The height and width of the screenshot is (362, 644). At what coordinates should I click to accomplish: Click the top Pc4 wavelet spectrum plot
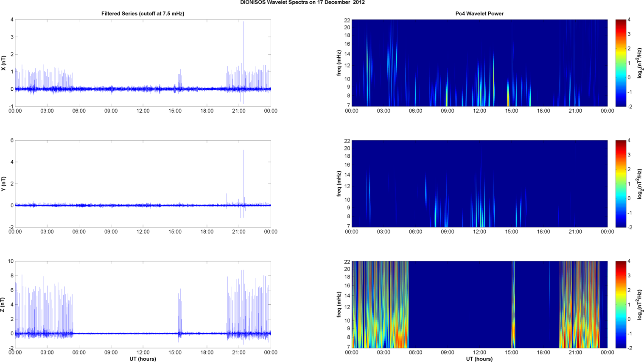479,63
